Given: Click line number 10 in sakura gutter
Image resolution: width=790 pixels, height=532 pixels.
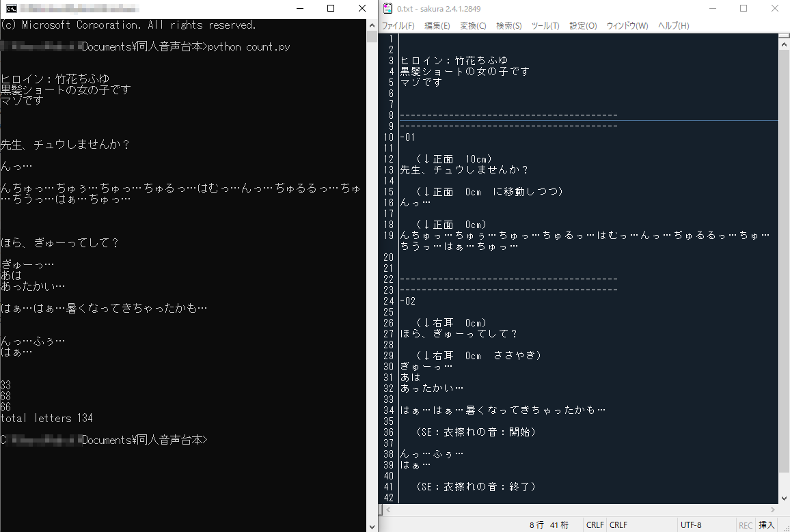Looking at the screenshot, I should click(388, 137).
